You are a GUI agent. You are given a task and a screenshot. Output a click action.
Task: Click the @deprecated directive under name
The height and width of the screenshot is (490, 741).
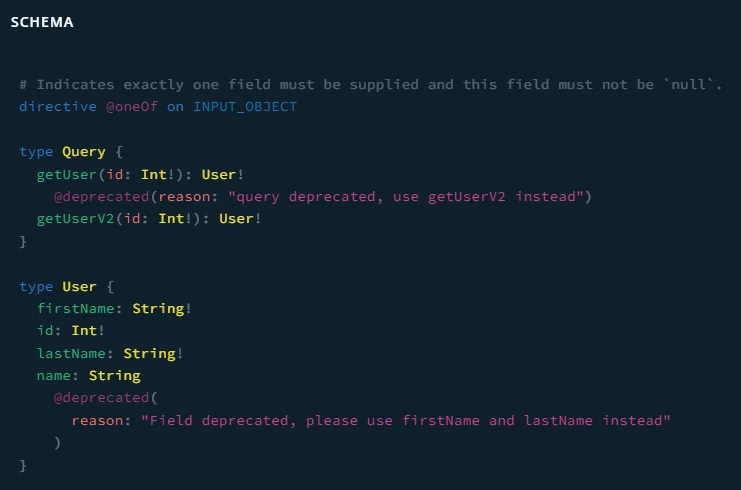pos(101,398)
